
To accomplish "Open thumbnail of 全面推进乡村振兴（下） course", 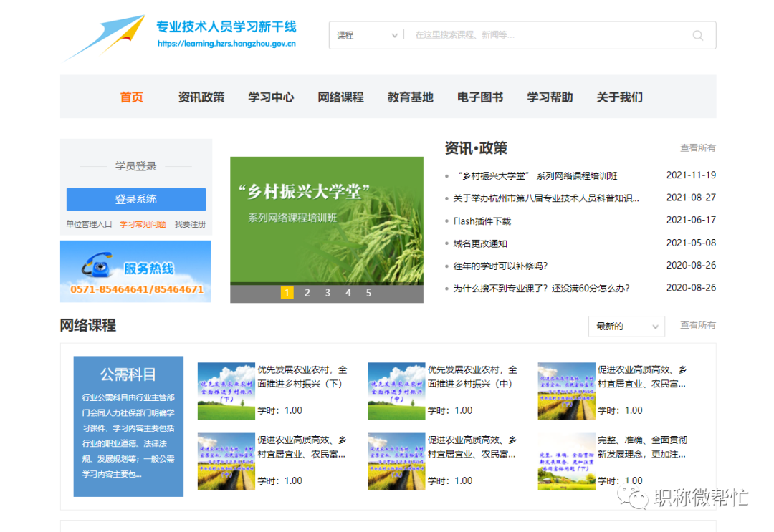I will coord(226,392).
